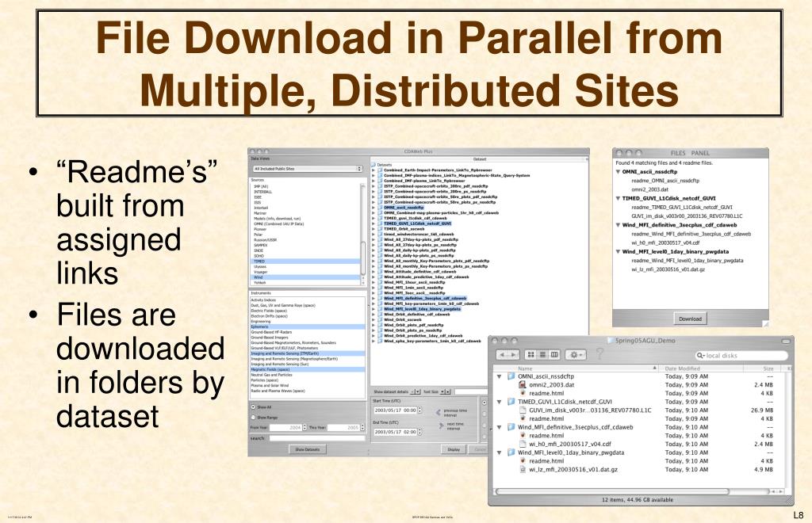The height and width of the screenshot is (523, 812).
Task: Click the TIMED_Orbit_sscweb dataset icon
Action: pos(380,229)
